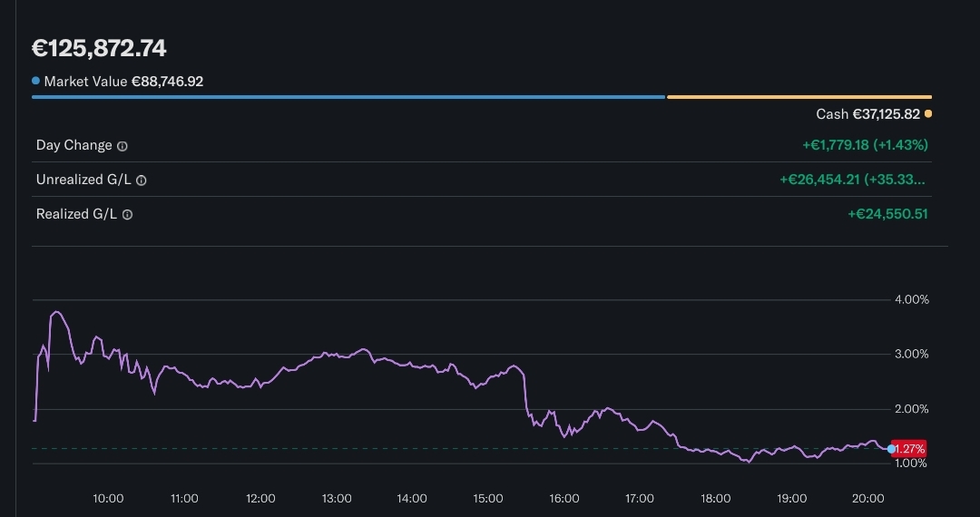Screen dimensions: 980x517
Task: Click the red 1.27% current value tag
Action: tap(909, 448)
